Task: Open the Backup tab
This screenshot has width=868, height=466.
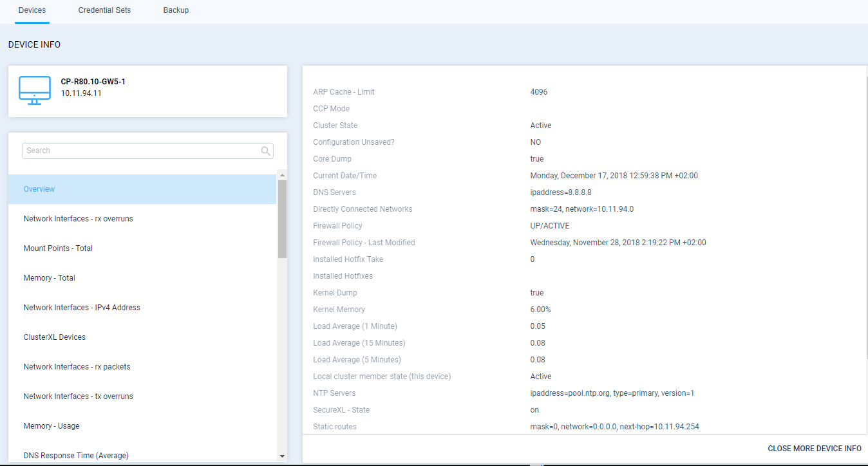Action: coord(176,10)
